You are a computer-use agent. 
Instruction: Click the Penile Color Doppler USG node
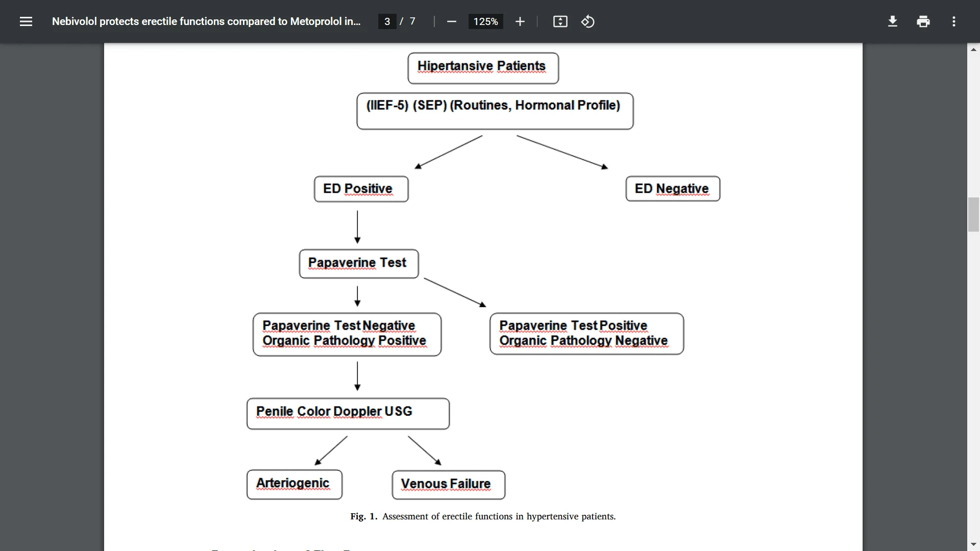coord(349,412)
